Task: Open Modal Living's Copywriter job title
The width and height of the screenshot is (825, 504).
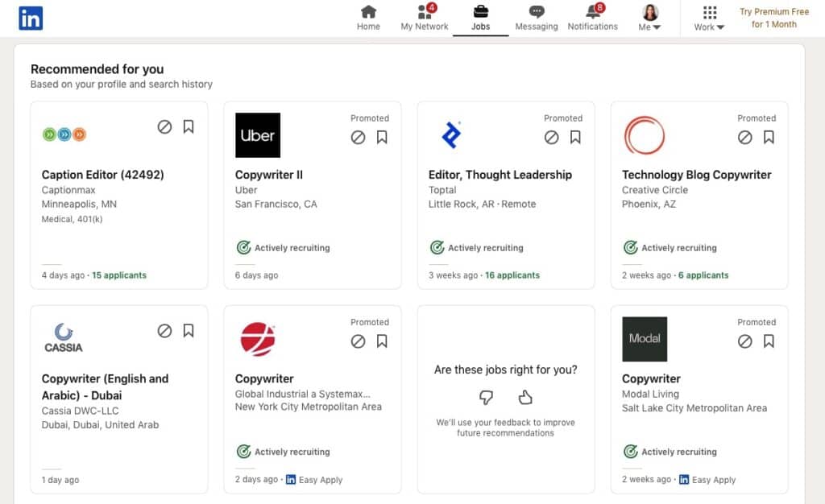Action: tap(651, 378)
